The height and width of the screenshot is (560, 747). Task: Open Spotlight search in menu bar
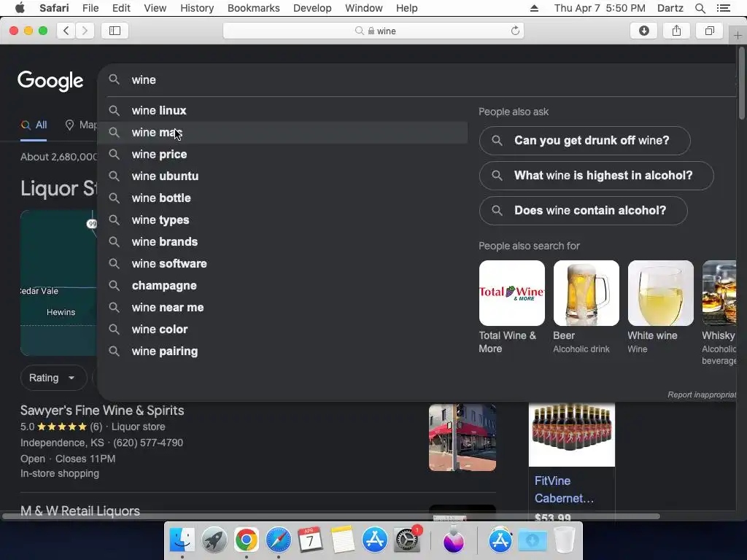point(700,8)
